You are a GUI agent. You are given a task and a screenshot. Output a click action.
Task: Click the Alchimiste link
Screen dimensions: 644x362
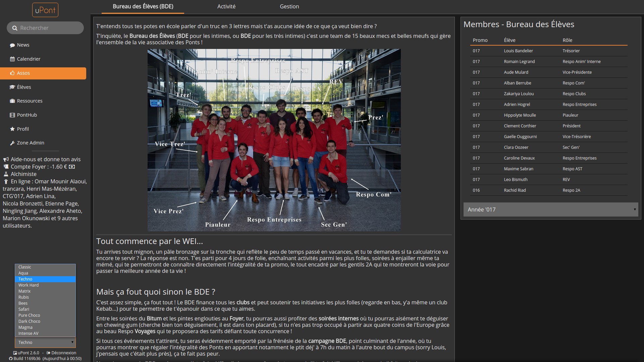(23, 174)
